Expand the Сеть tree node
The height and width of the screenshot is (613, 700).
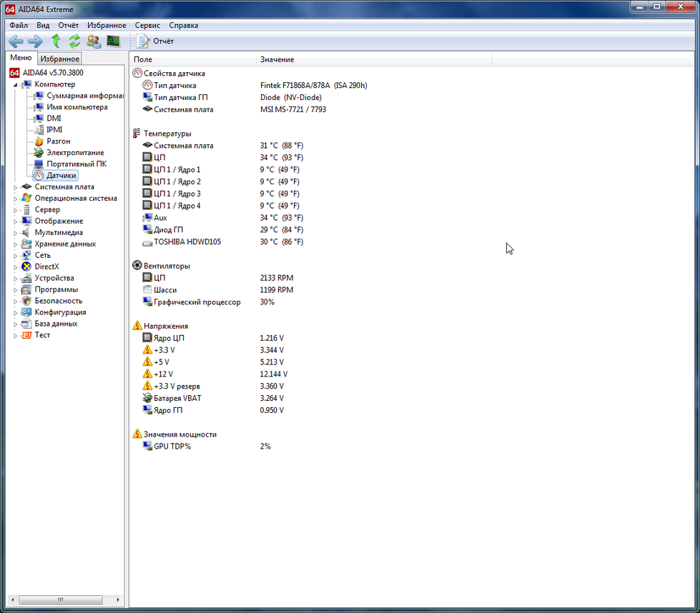15,256
